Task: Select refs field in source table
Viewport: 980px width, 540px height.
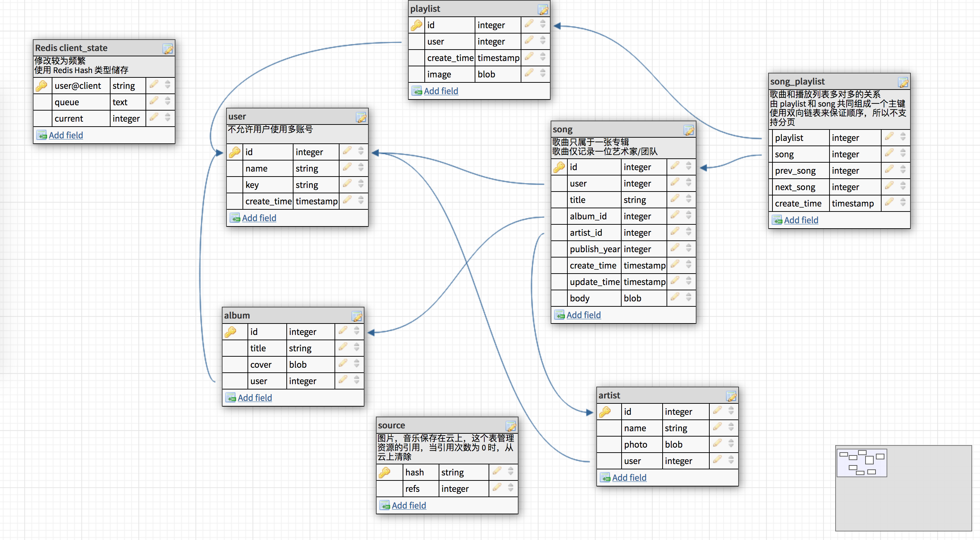Action: click(412, 489)
